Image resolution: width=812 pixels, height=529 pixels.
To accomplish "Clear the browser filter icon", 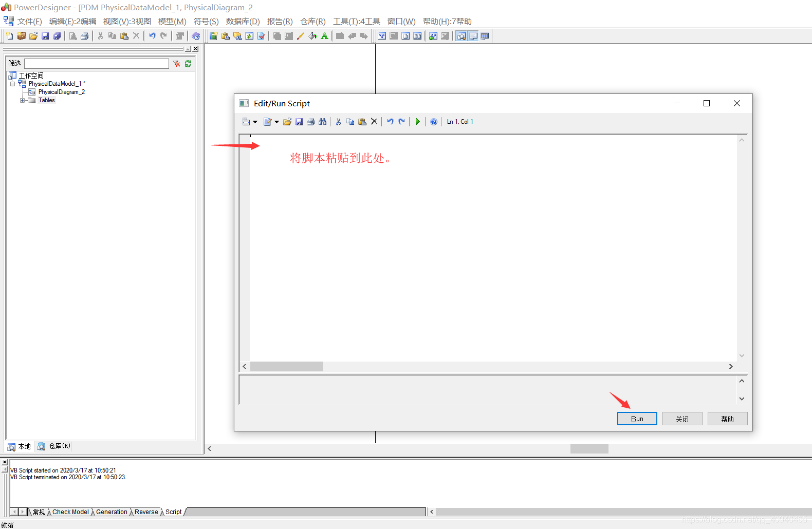I will tap(176, 64).
